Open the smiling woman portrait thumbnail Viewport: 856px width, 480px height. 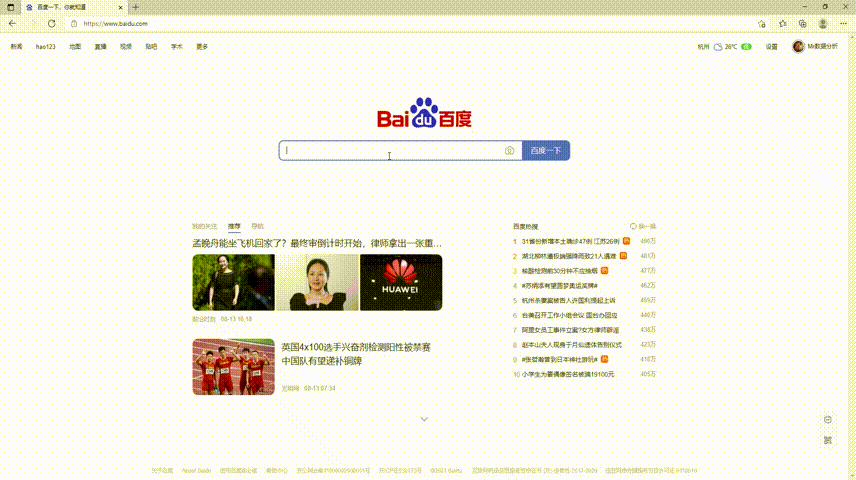317,282
